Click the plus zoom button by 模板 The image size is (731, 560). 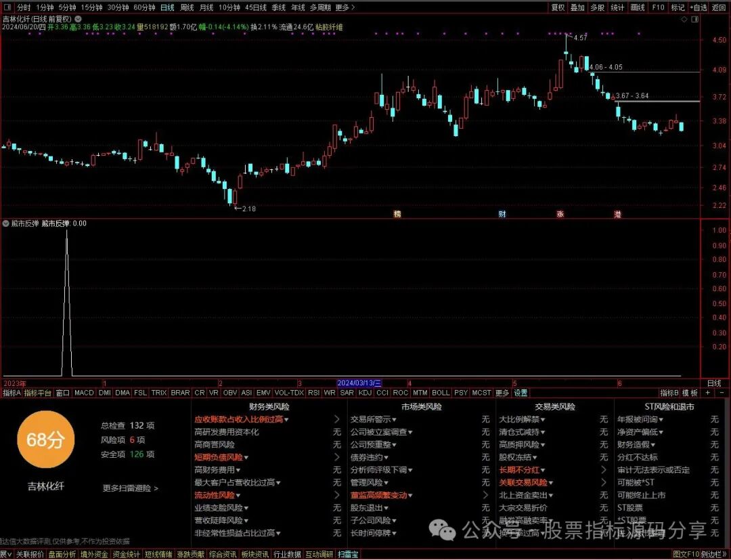coord(708,393)
